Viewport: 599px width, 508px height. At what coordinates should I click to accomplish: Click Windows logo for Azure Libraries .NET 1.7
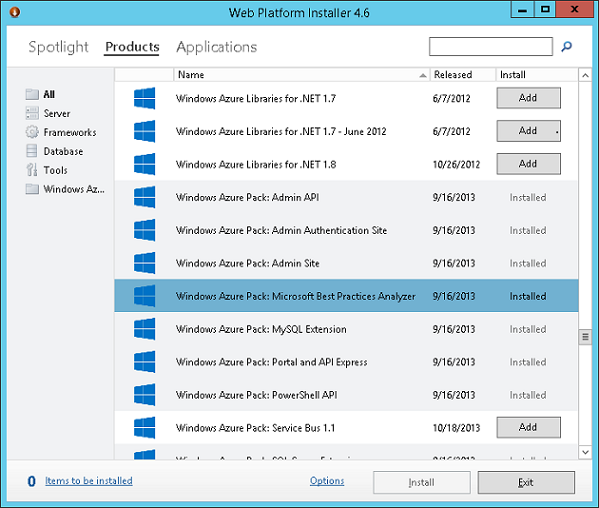(144, 98)
